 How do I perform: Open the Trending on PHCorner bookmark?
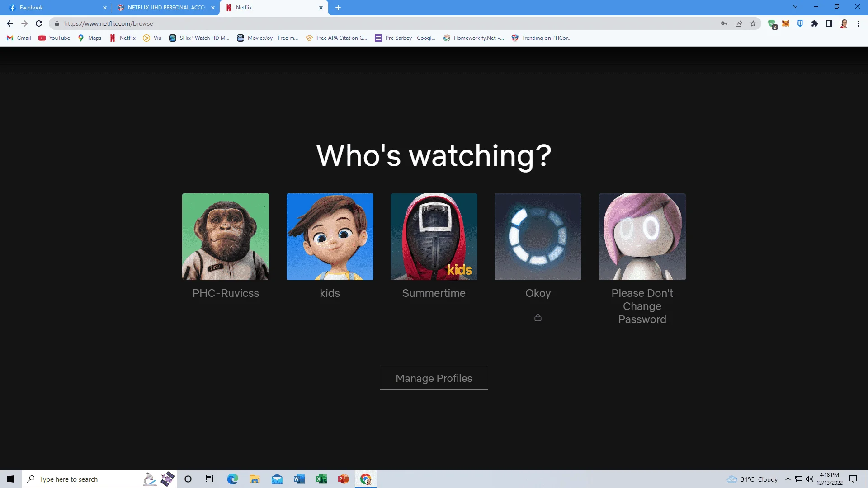pos(542,38)
